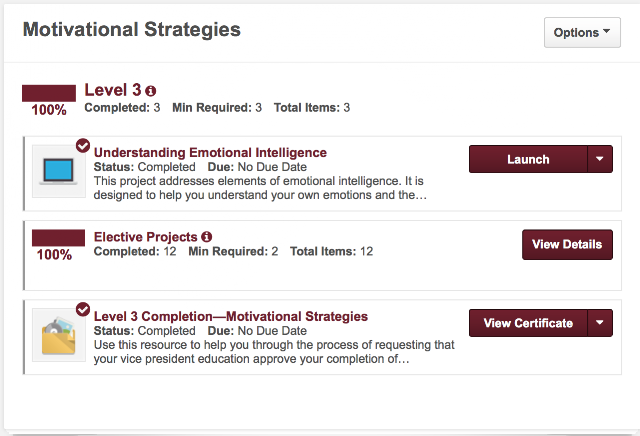
Task: Open the Elective Projects title link
Action: [146, 237]
